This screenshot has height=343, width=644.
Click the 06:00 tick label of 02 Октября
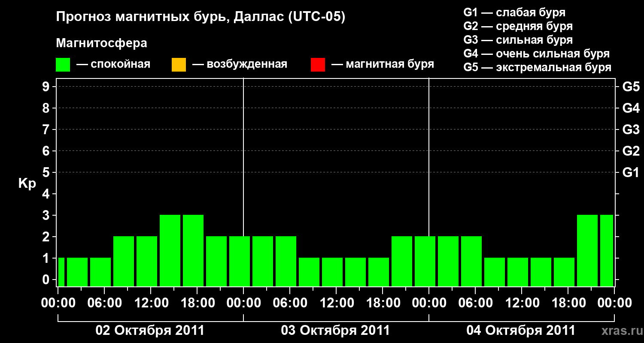(x=104, y=303)
